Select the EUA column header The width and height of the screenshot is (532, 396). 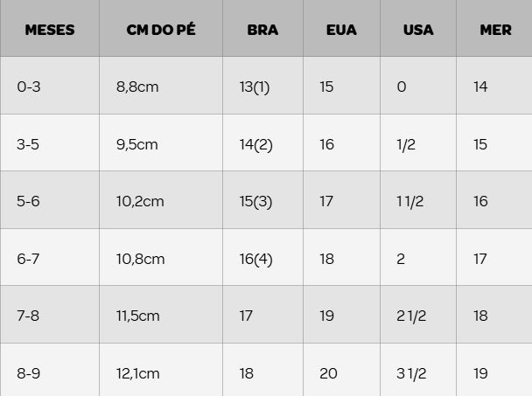point(341,29)
